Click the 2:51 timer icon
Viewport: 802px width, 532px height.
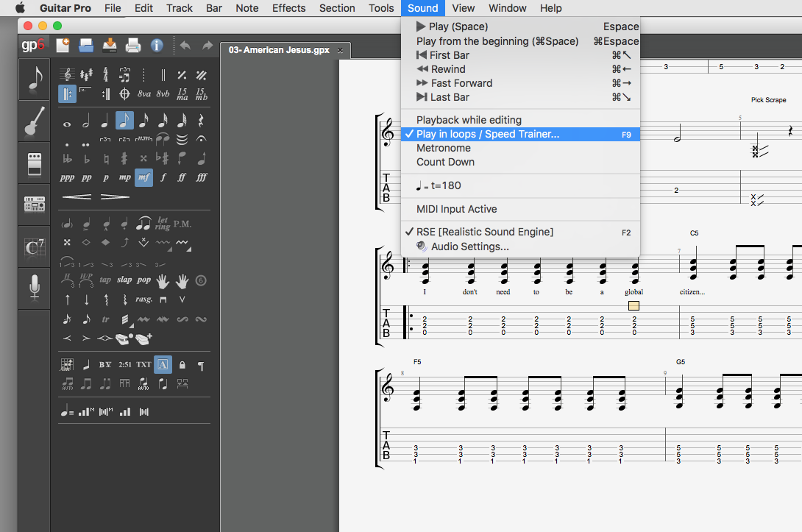(x=125, y=365)
